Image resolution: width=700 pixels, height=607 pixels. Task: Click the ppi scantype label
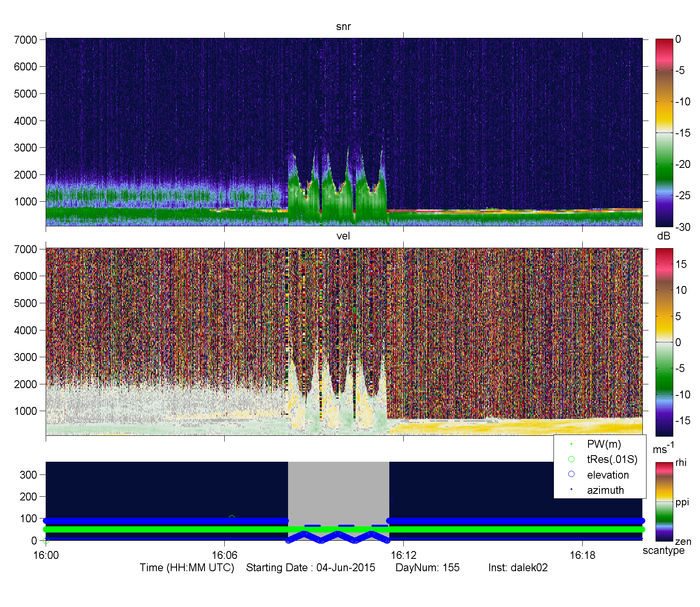682,503
